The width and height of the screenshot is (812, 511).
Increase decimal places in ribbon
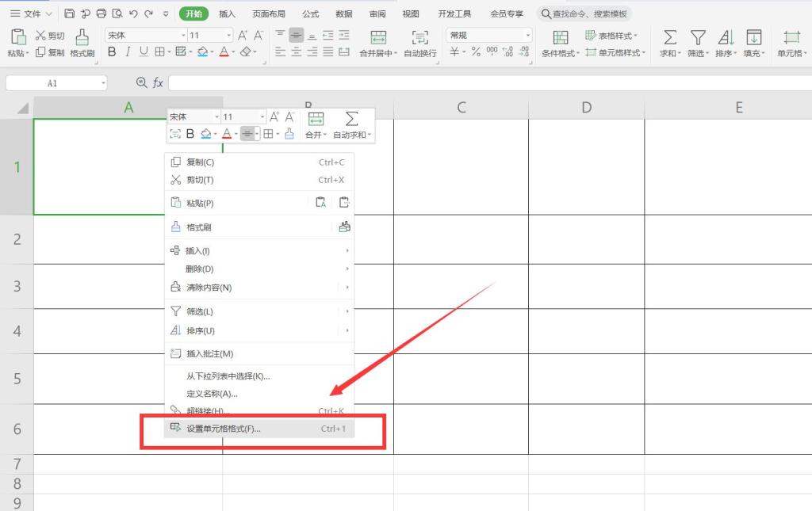point(508,51)
